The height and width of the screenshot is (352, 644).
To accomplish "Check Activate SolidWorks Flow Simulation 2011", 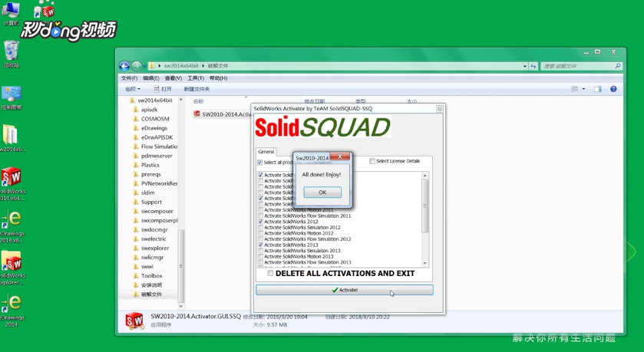I will tap(261, 215).
